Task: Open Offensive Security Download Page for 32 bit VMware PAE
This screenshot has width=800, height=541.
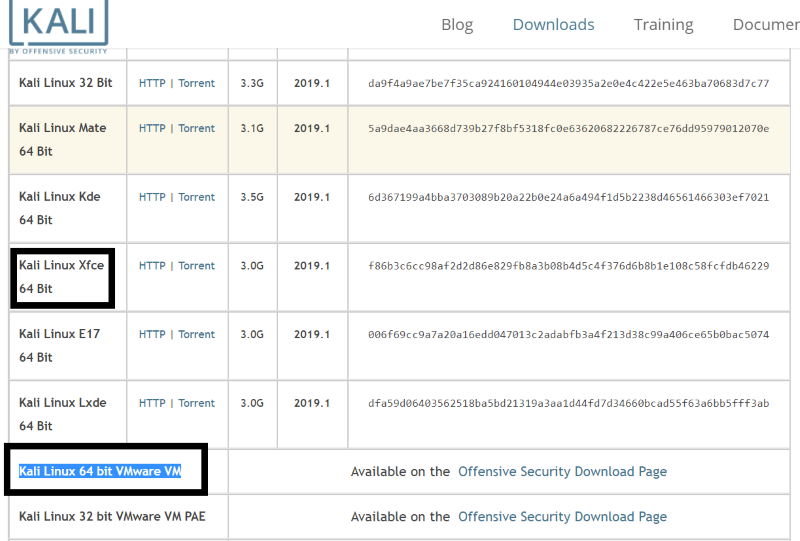Action: [562, 517]
